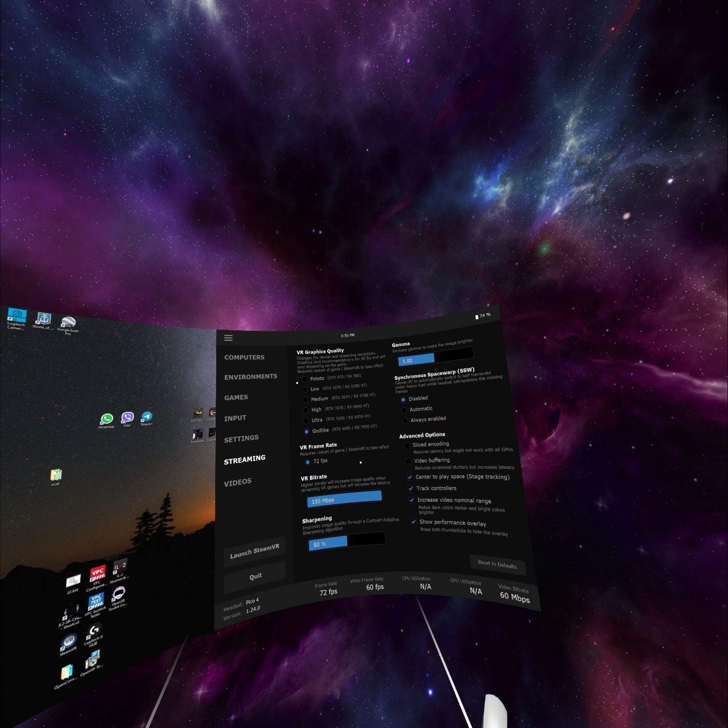
Task: Select Ultra graphics quality
Action: click(x=306, y=421)
